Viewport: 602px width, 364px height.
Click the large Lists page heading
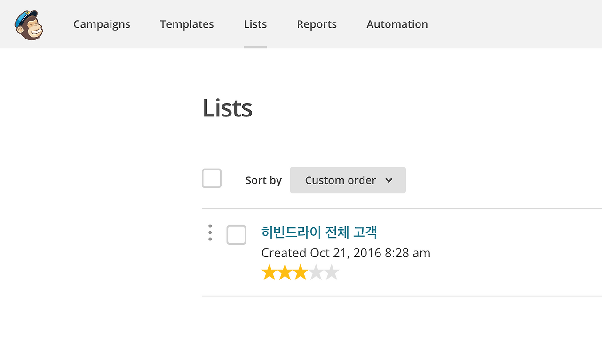click(x=227, y=108)
